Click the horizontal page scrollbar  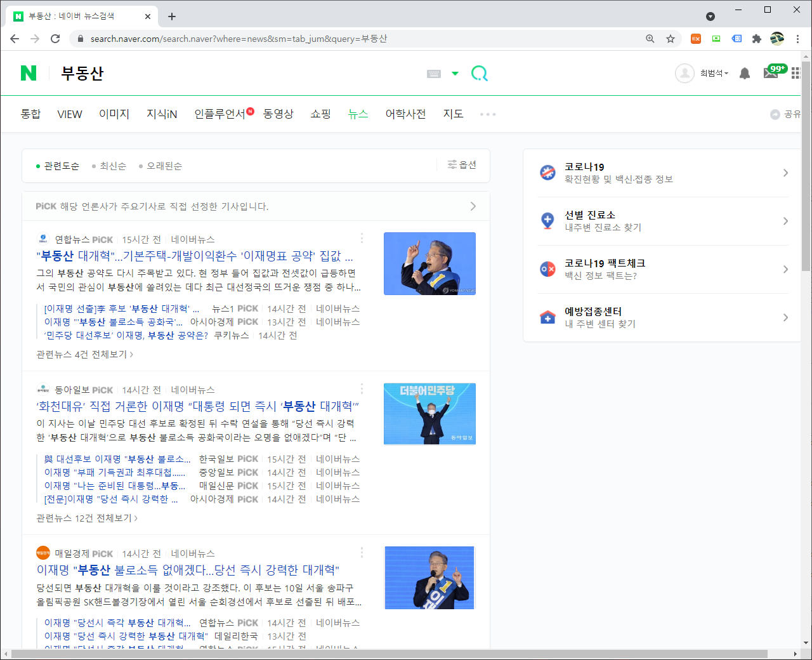[390, 654]
